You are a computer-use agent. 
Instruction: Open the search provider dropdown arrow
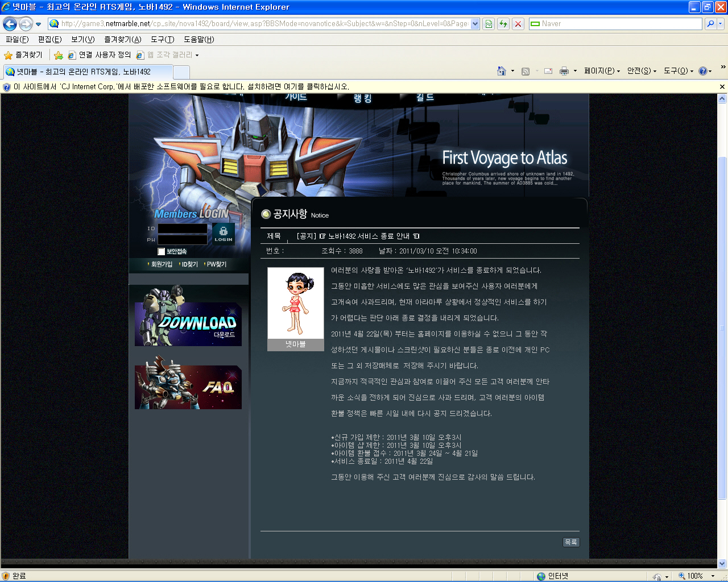pyautogui.click(x=721, y=24)
